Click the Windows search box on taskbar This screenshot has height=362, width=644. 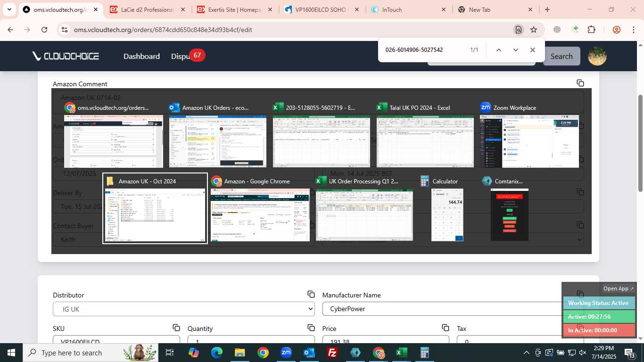[91, 353]
